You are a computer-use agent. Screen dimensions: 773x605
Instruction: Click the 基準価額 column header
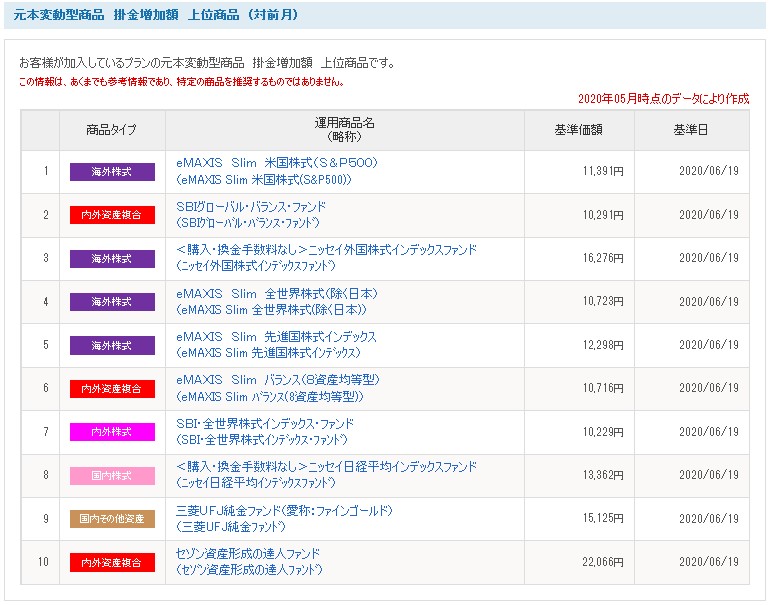point(579,130)
